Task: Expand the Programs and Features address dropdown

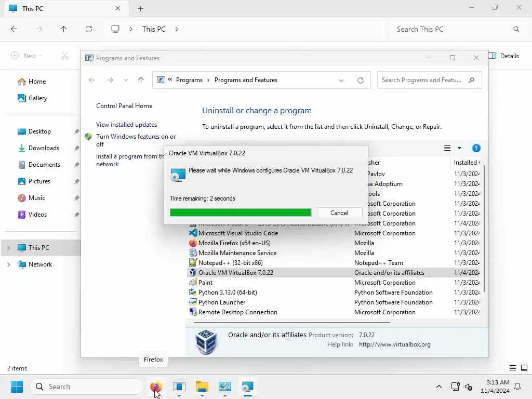Action: click(x=341, y=81)
